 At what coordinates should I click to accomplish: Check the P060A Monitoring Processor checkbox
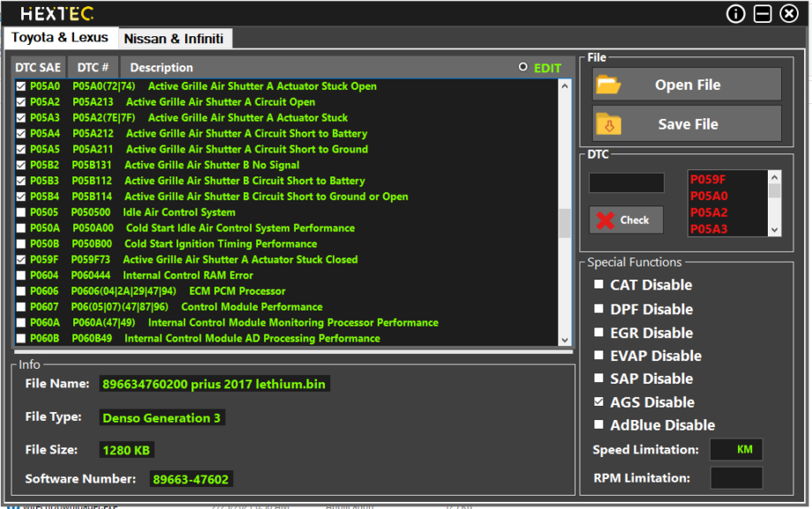[x=20, y=323]
